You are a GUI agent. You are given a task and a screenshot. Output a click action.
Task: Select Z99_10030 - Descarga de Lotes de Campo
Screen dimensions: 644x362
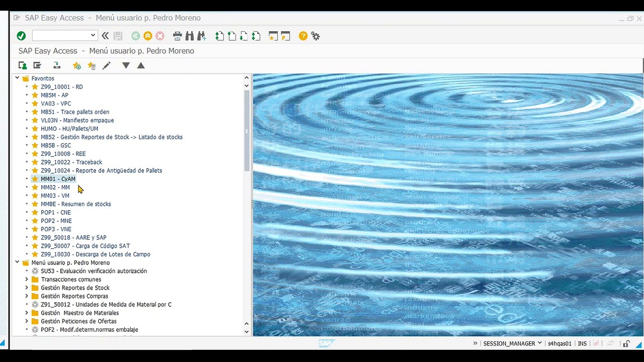tap(96, 254)
